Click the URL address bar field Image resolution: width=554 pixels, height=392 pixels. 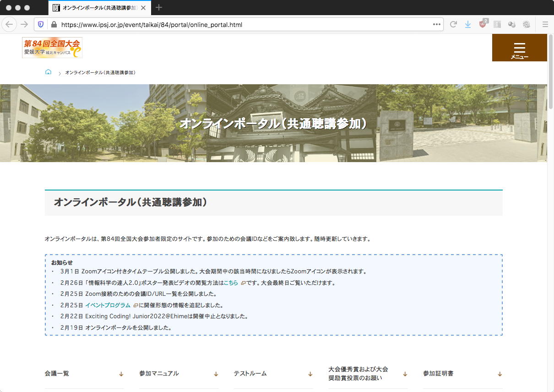pyautogui.click(x=243, y=25)
